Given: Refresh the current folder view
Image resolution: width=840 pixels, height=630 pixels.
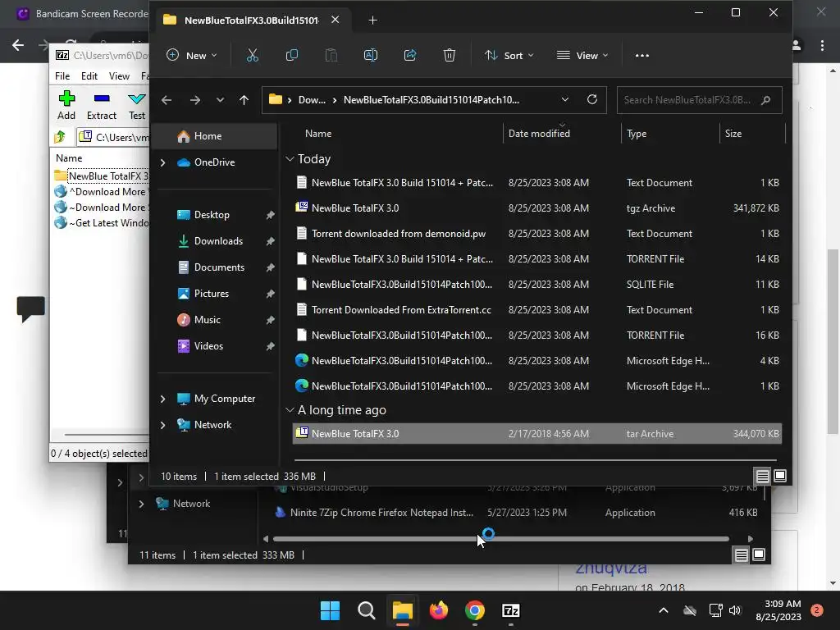Looking at the screenshot, I should coord(592,99).
